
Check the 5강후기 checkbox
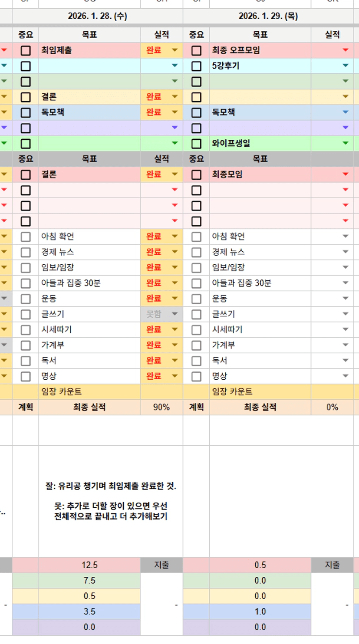point(196,66)
